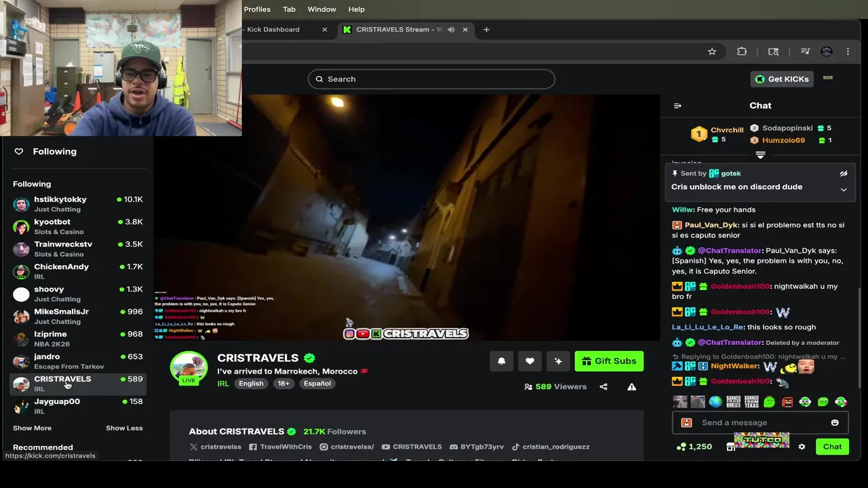
Task: Open the media controls icon in toolbar
Action: pos(805,52)
